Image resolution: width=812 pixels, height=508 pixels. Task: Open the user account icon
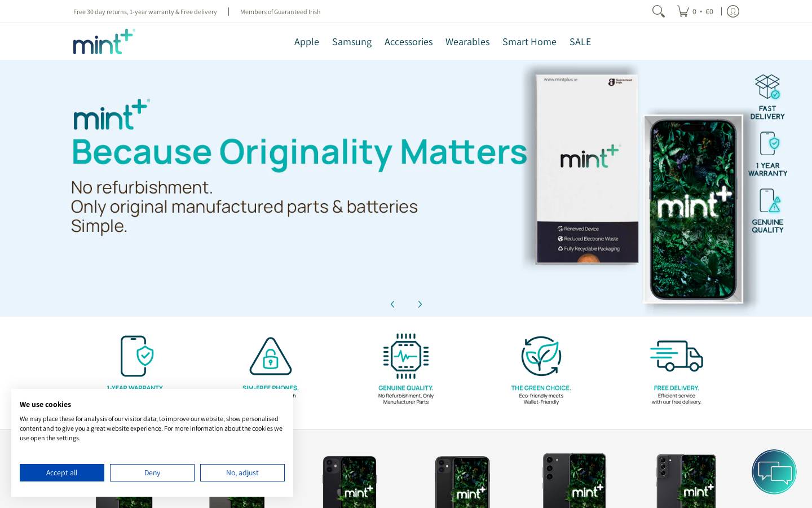pos(733,11)
